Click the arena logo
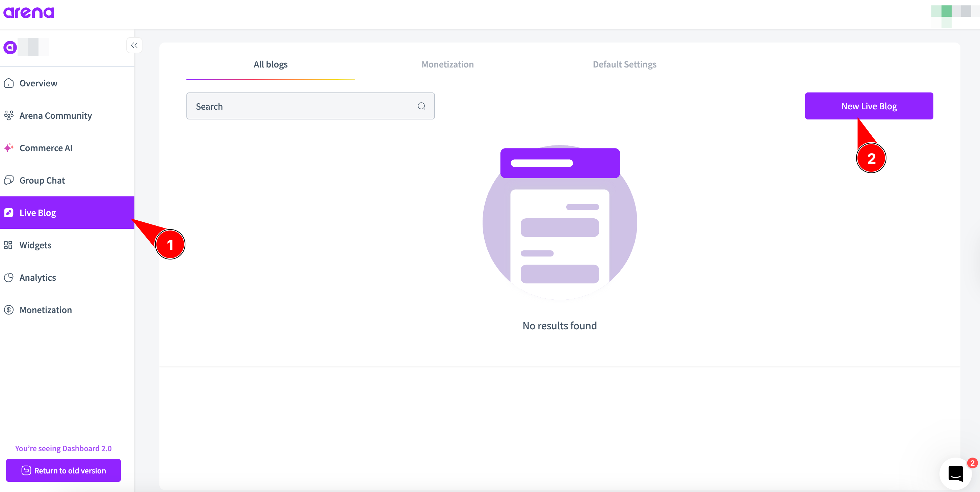The width and height of the screenshot is (980, 492). pos(29,12)
